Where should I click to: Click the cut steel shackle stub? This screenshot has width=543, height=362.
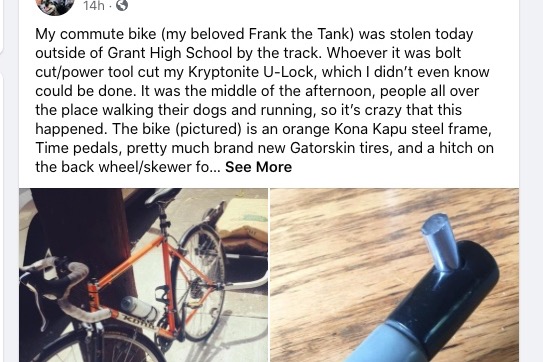point(440,240)
